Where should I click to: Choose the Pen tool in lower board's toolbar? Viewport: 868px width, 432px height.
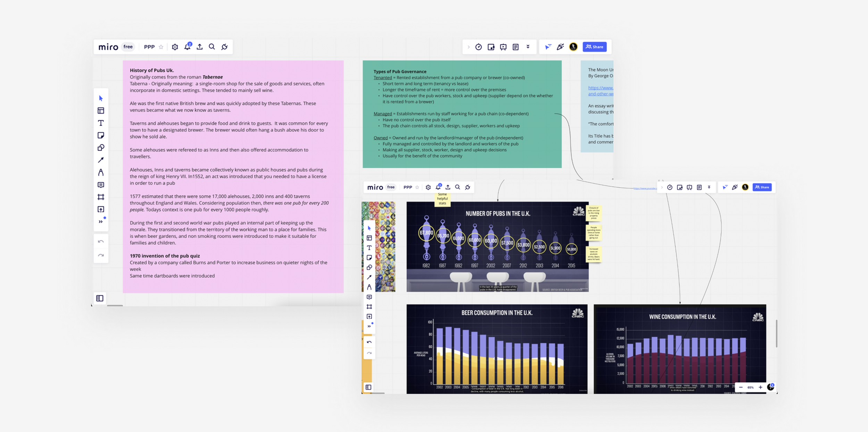369,287
